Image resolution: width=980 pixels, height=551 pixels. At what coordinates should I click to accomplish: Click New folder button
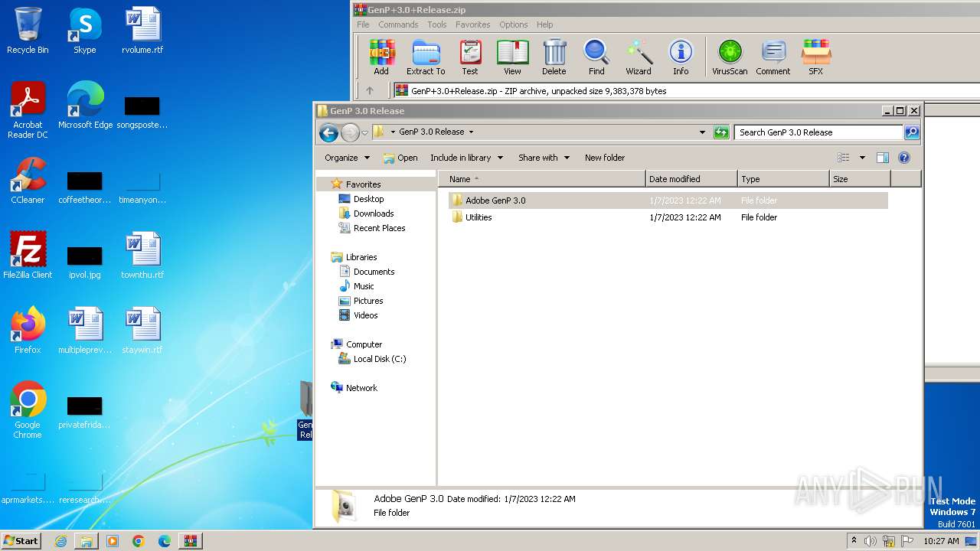point(605,158)
